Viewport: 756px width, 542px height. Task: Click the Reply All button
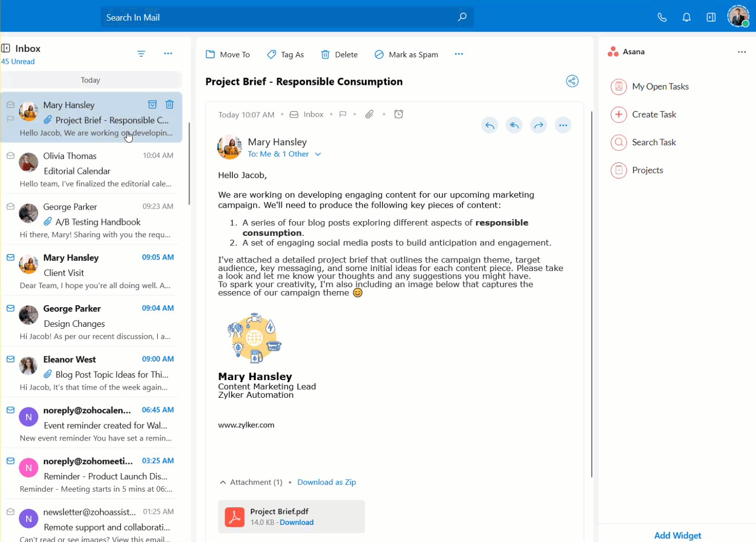514,125
